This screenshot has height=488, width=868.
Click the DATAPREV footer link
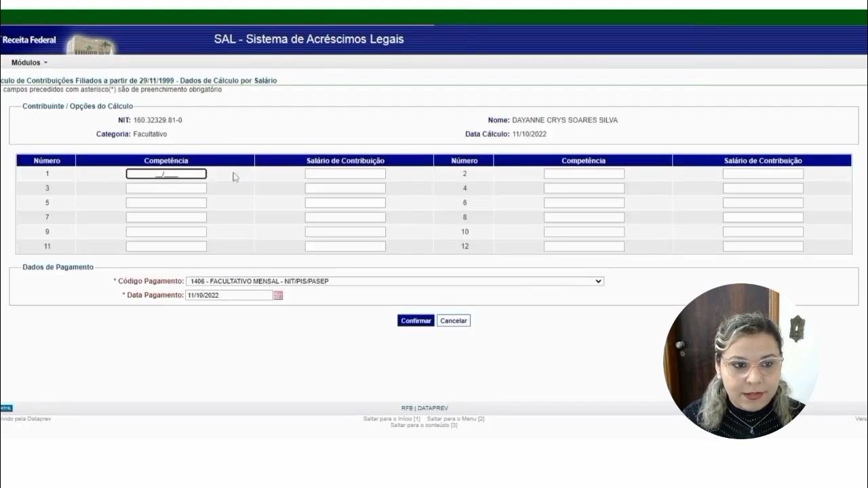tap(433, 409)
